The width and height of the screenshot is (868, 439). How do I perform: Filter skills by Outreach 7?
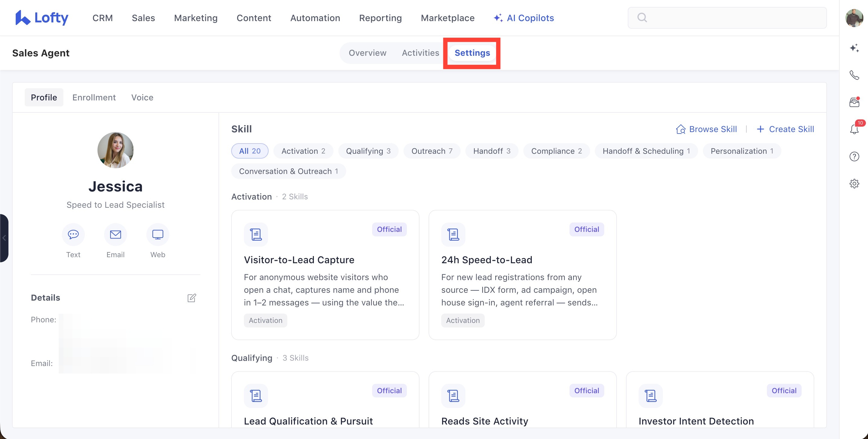pyautogui.click(x=432, y=151)
